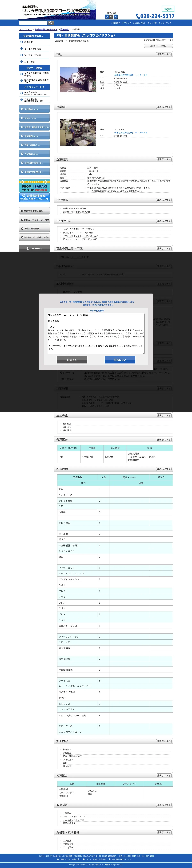Viewport: 192px width, 868px height.
Task: Collapse the 取扱材質 section
Action: (x=164, y=805)
